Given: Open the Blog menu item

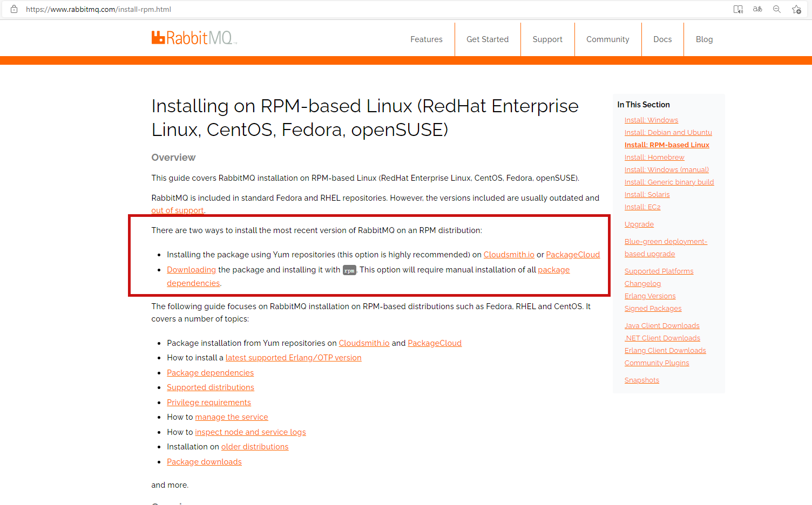Looking at the screenshot, I should pyautogui.click(x=704, y=39).
